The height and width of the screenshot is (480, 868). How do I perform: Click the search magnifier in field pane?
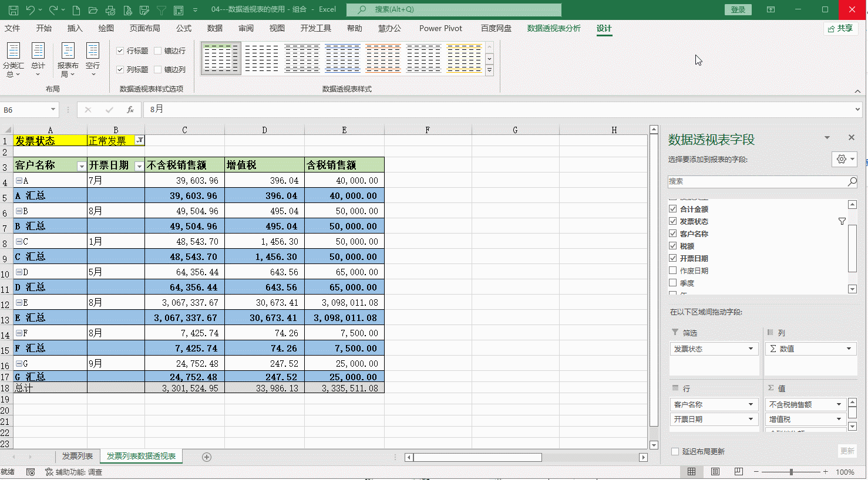(852, 182)
